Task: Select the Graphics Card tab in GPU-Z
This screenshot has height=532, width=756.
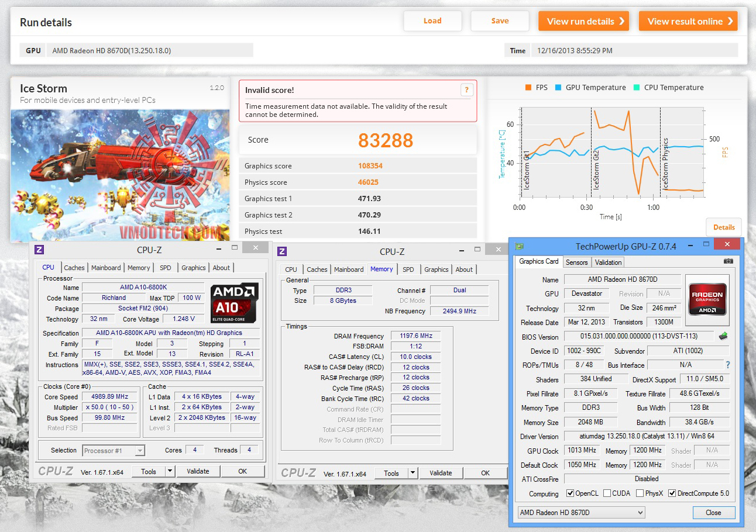Action: [x=539, y=261]
